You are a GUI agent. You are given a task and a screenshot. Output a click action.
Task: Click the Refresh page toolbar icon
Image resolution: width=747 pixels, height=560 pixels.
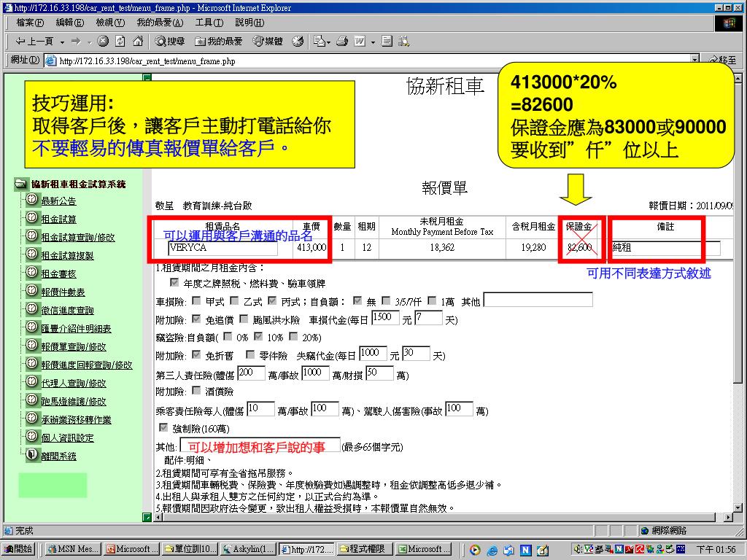coord(120,42)
